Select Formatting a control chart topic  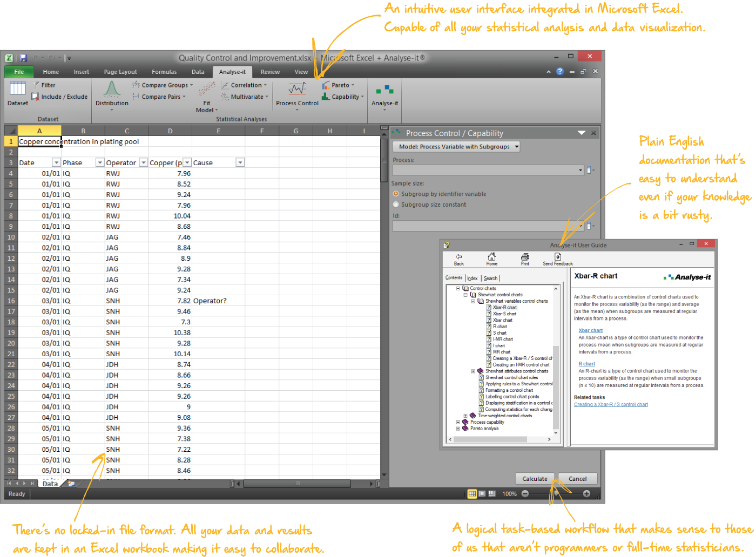(x=509, y=390)
